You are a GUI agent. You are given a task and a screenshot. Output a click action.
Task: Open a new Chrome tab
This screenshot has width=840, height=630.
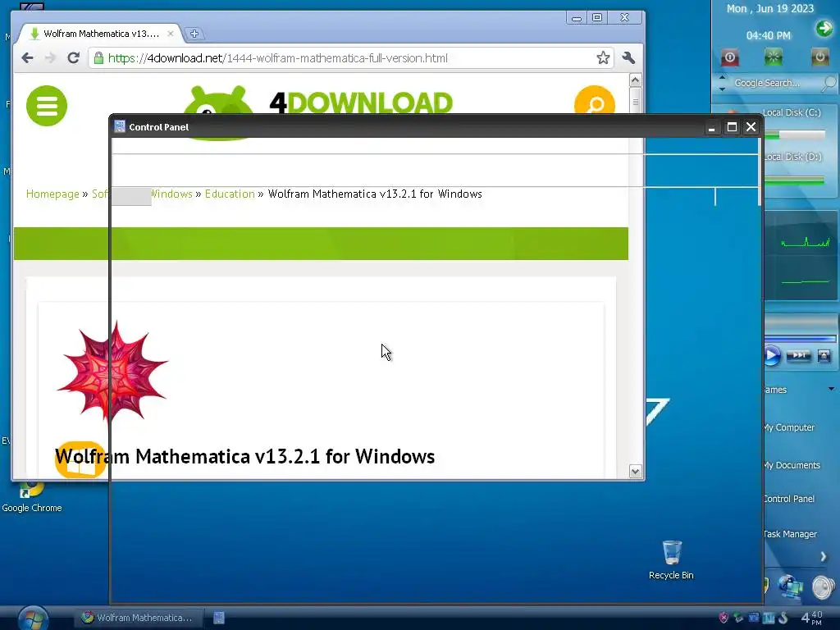pos(194,34)
